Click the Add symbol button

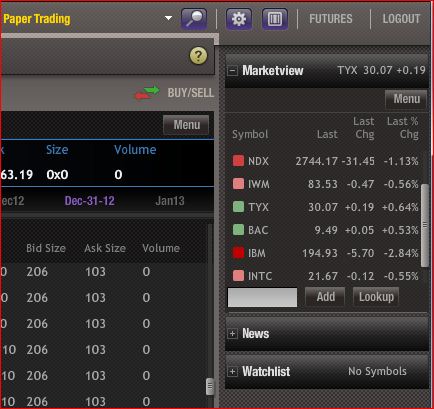[x=325, y=297]
